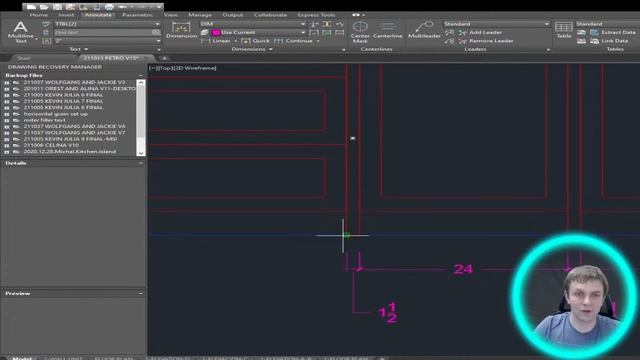Click the 1 1/2 dimension text

point(388,313)
